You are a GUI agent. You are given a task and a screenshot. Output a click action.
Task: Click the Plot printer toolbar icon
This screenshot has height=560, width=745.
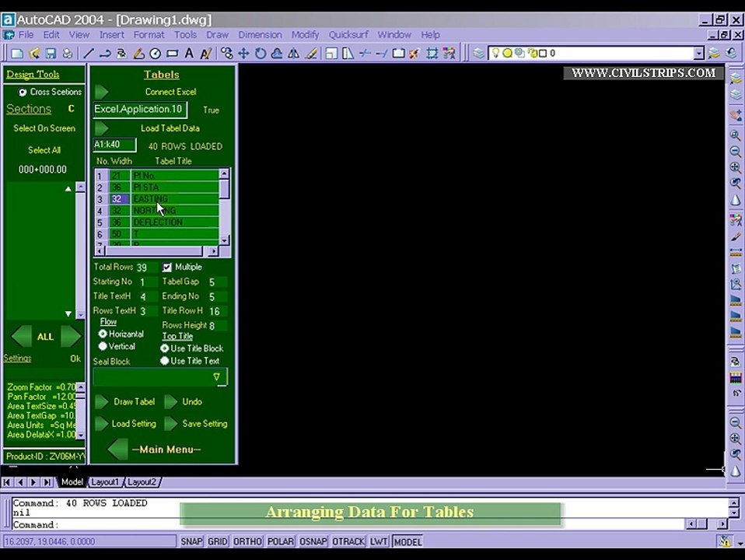tap(68, 53)
